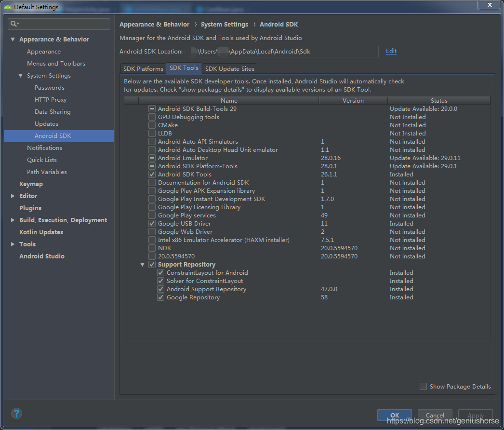Uncheck Google USB Driver checkbox
The image size is (504, 430).
[152, 224]
